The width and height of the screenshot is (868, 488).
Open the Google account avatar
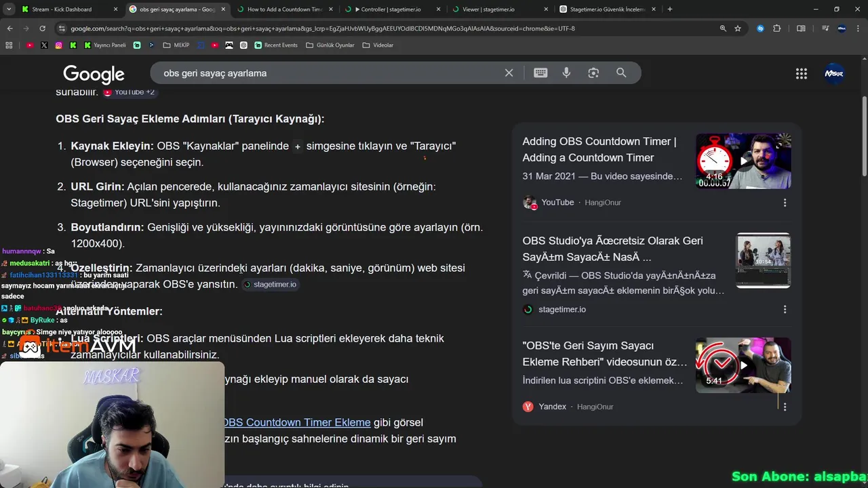point(834,74)
